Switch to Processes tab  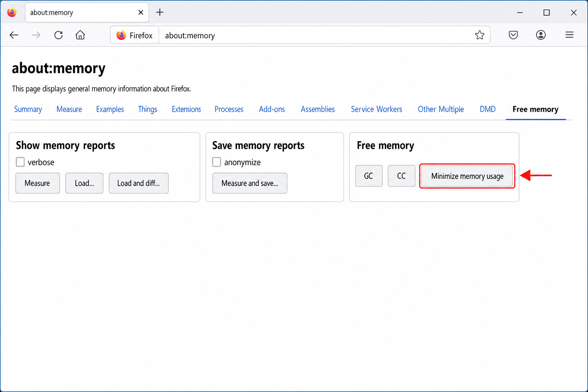pos(229,109)
